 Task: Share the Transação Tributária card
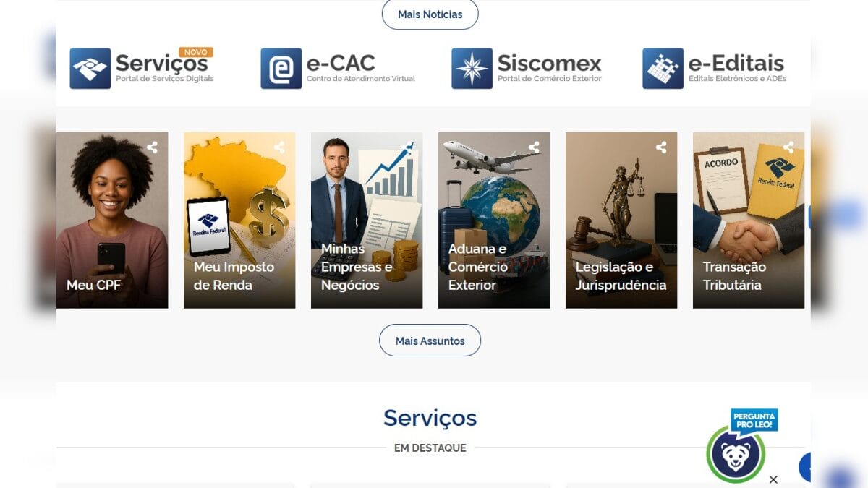[788, 147]
